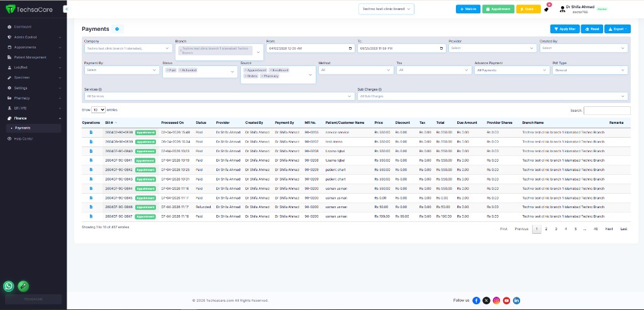The image size is (644, 310).
Task: Open the Provider dropdown
Action: click(x=492, y=48)
